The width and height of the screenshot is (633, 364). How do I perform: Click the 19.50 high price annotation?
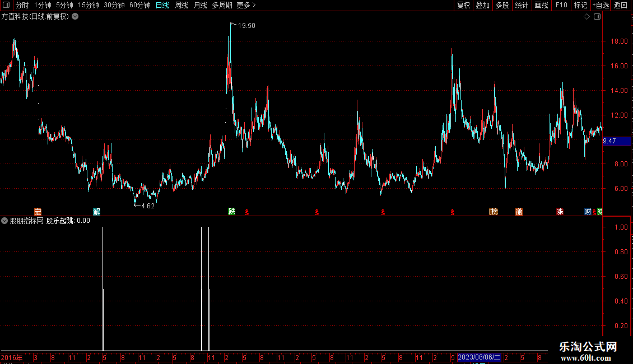246,25
